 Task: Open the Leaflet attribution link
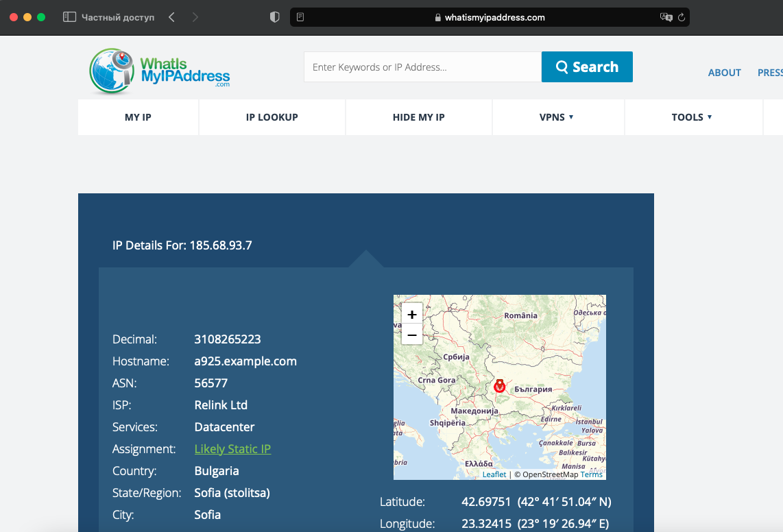[494, 474]
